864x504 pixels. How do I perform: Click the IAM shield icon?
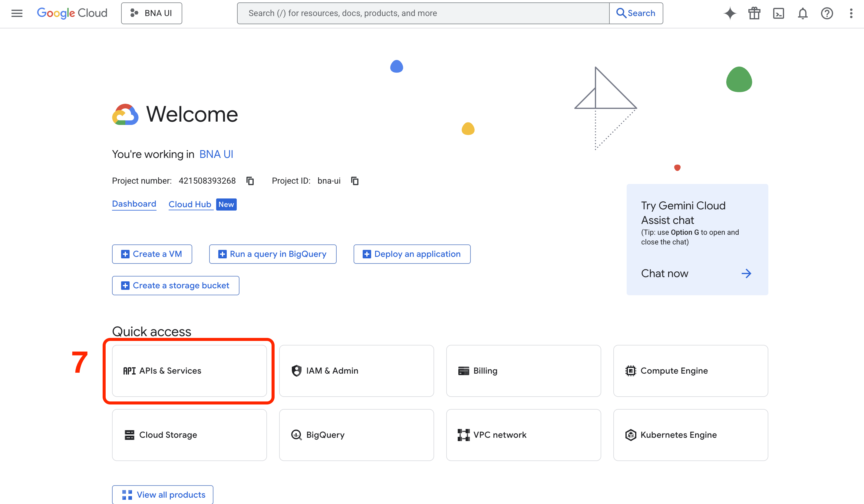(296, 371)
